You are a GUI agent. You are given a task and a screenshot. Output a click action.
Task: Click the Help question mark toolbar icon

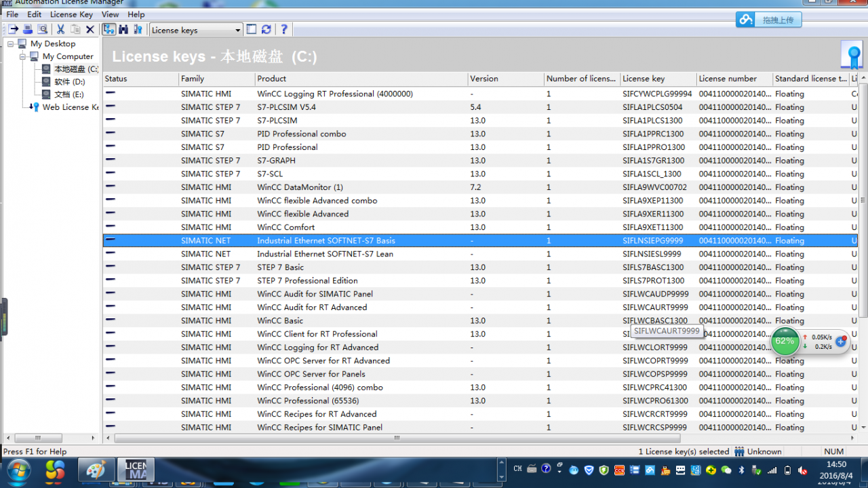[284, 29]
